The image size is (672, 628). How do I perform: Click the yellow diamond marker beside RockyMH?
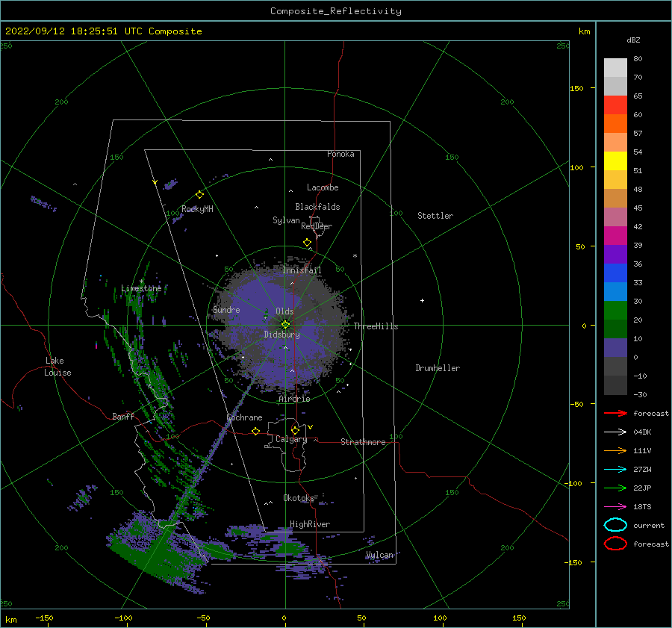pos(199,195)
